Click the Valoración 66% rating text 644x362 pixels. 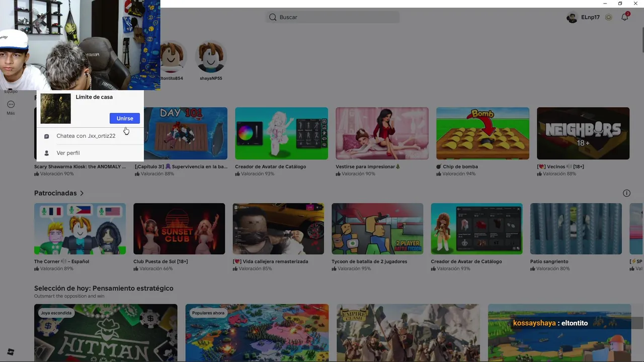pos(156,268)
